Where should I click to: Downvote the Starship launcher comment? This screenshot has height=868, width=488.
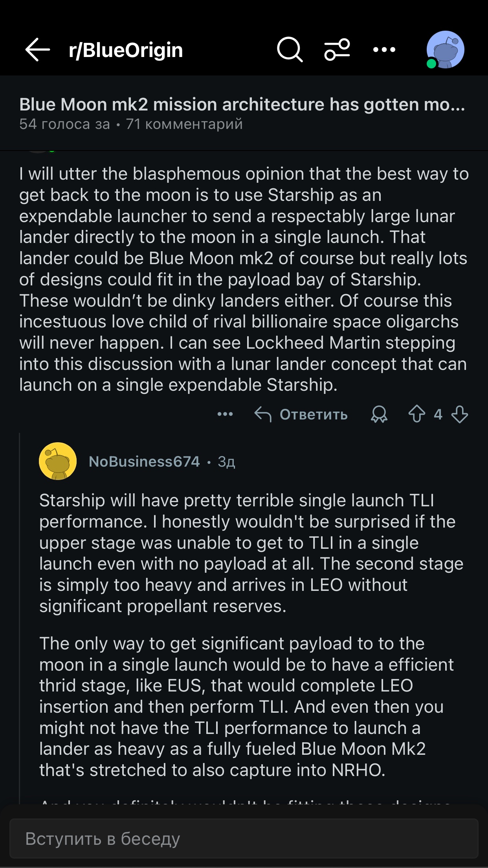[459, 414]
